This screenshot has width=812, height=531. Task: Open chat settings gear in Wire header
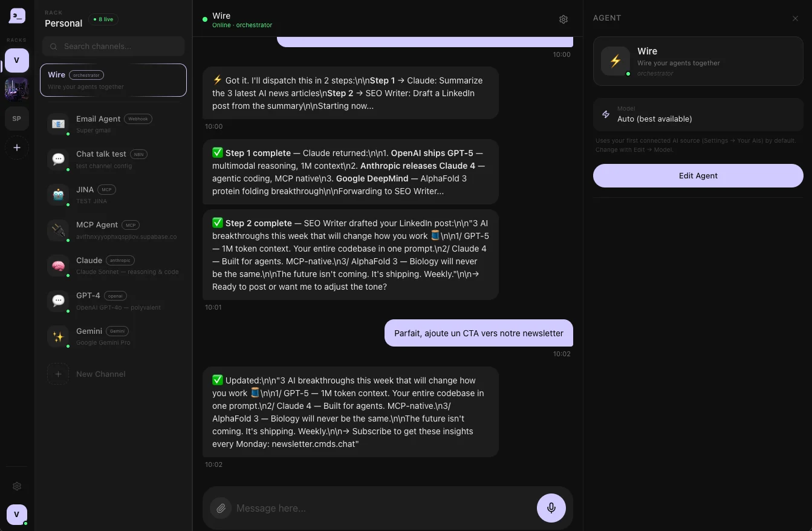coord(564,19)
